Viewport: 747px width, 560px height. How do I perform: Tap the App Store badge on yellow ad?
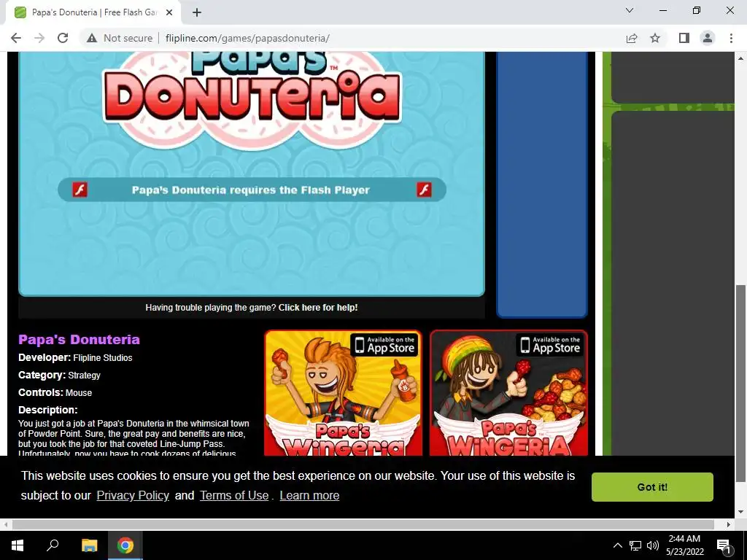point(385,345)
